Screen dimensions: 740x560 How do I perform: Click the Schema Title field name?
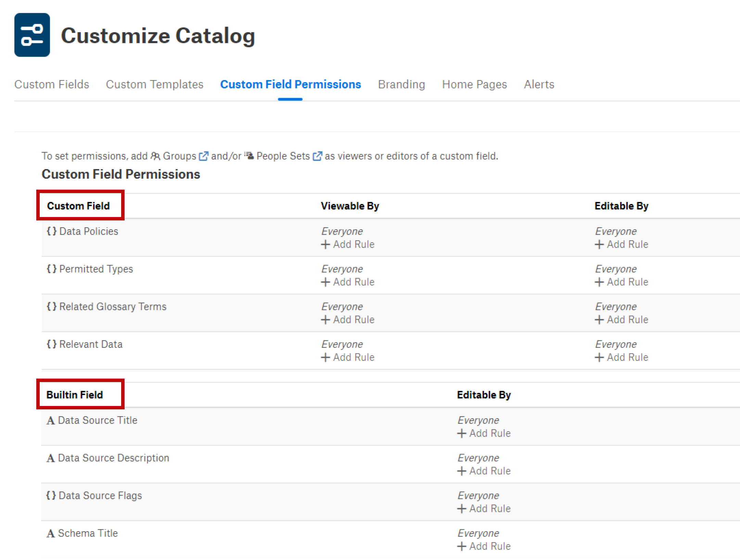[88, 533]
